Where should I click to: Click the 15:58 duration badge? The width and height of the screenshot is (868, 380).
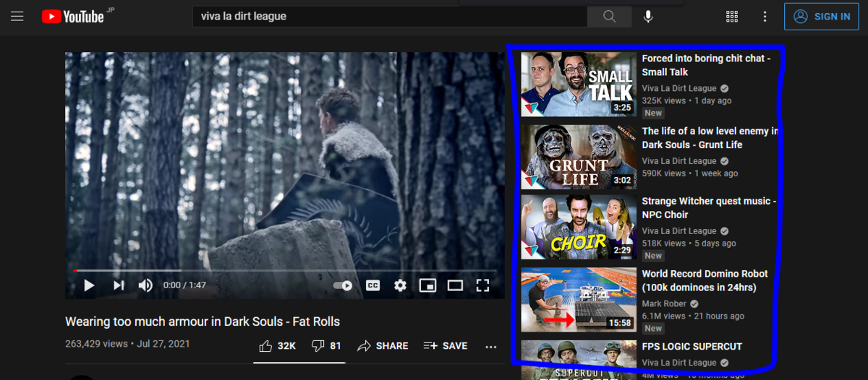(620, 323)
